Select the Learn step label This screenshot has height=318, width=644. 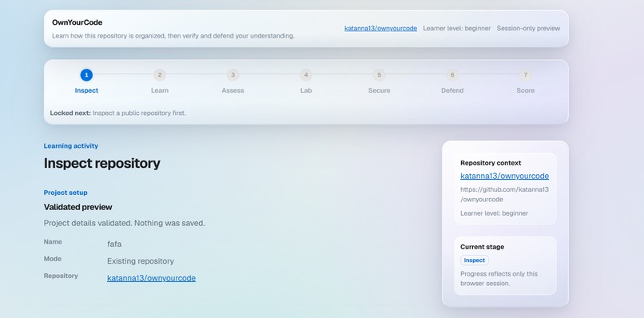pos(159,90)
